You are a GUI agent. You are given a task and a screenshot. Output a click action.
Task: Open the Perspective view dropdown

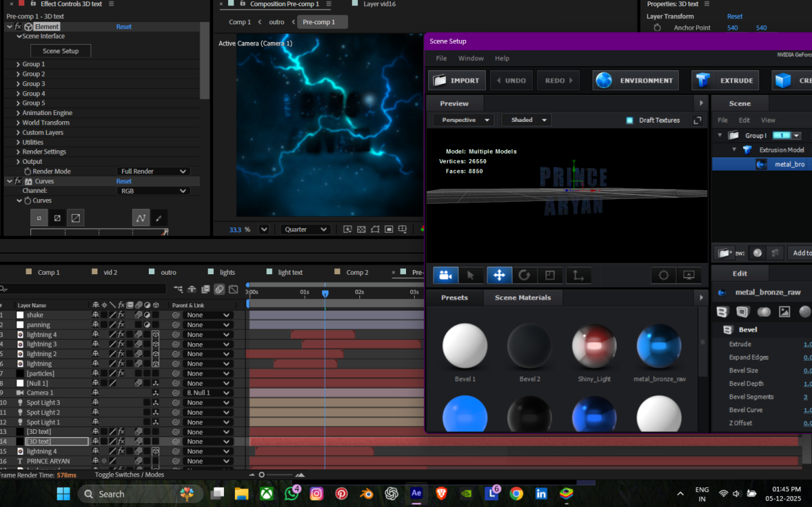pyautogui.click(x=464, y=120)
